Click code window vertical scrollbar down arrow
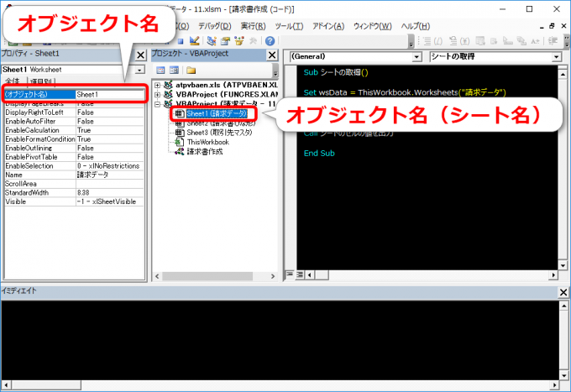 (563, 266)
